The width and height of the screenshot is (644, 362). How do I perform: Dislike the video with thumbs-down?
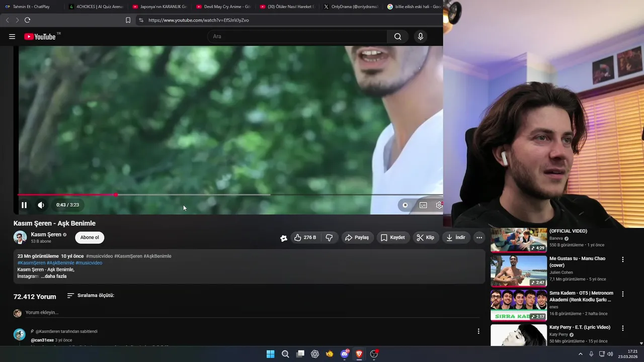tap(330, 237)
